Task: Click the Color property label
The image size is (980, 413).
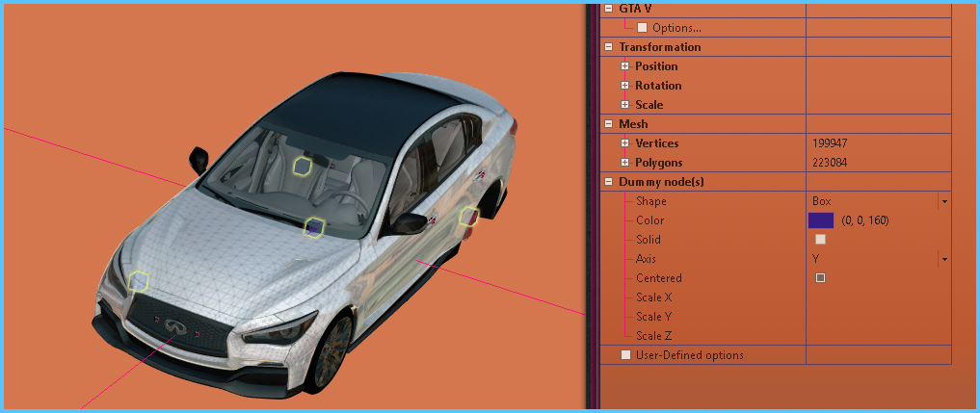Action: pyautogui.click(x=650, y=220)
